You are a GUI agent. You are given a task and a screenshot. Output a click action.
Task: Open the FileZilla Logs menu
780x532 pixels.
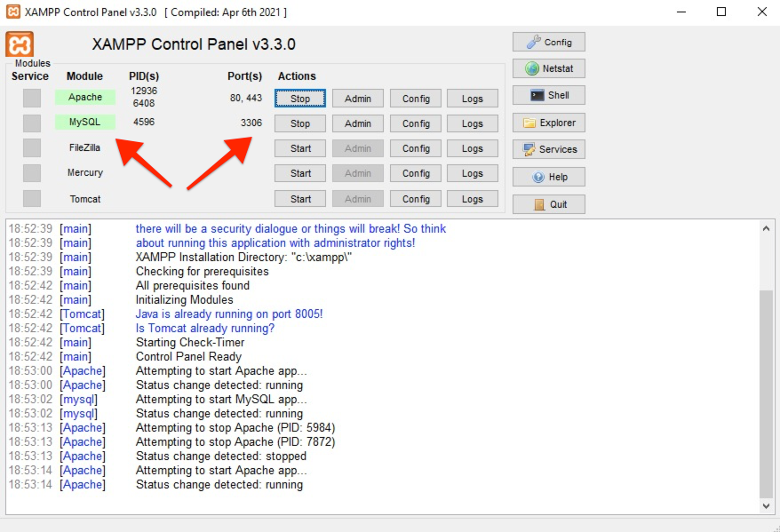472,148
